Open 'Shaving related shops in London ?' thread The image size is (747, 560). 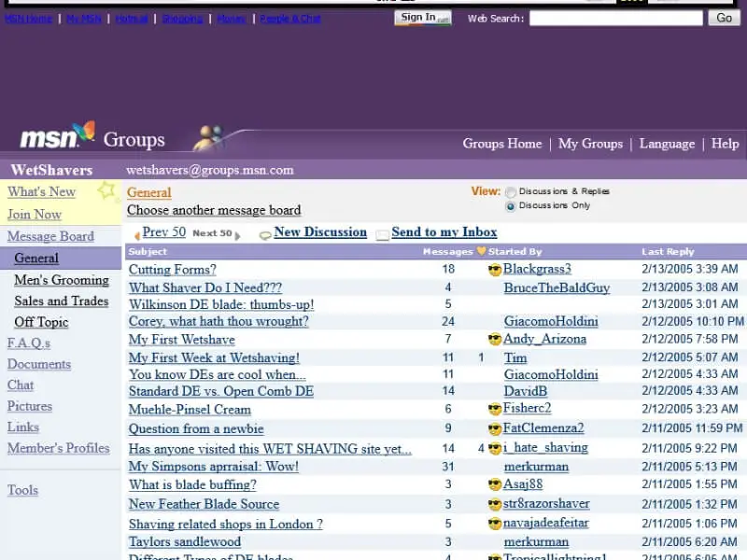tap(226, 525)
